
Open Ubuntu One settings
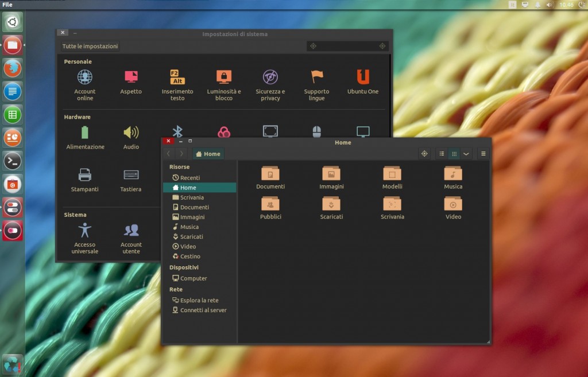click(x=363, y=77)
